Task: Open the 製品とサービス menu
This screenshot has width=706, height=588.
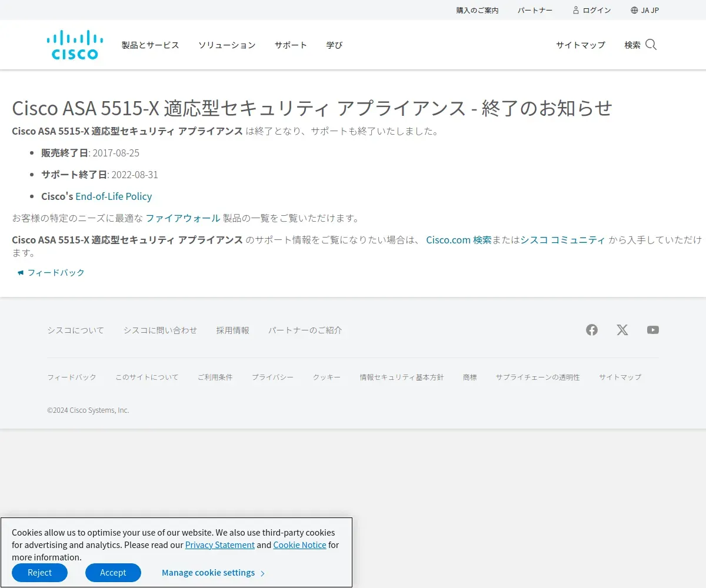Action: [151, 45]
